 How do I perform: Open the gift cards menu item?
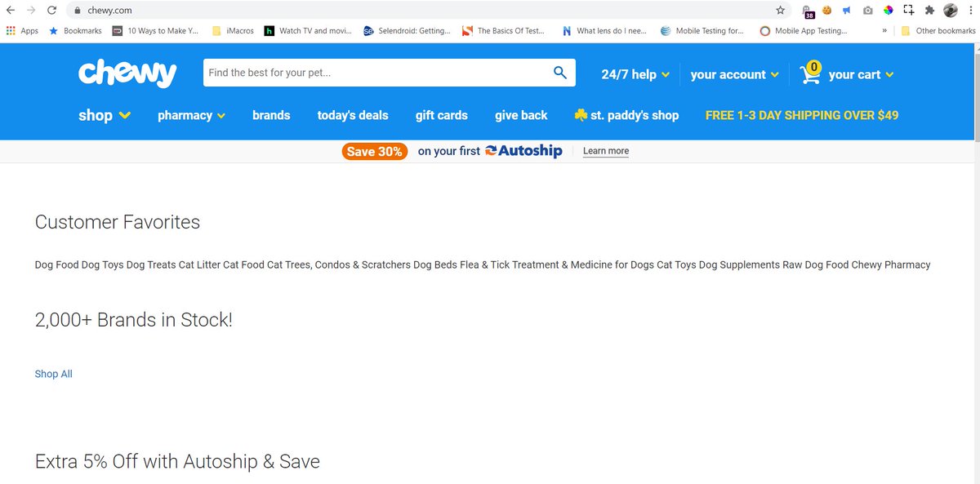point(442,115)
